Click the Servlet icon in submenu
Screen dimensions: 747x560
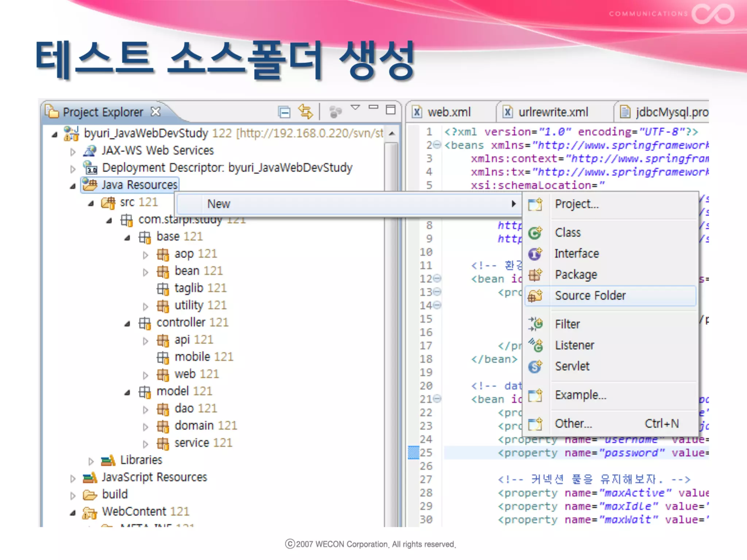tap(535, 366)
